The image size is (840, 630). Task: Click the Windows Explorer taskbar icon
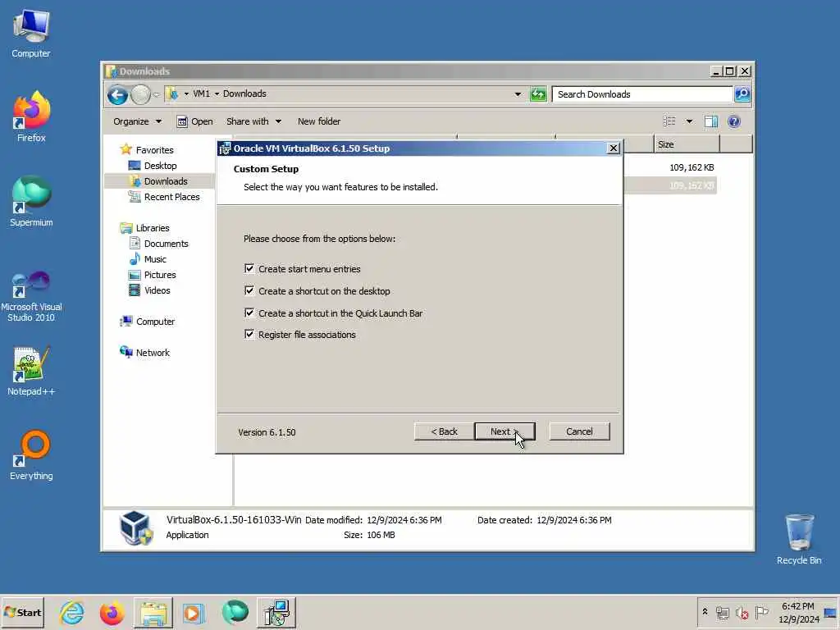(153, 612)
